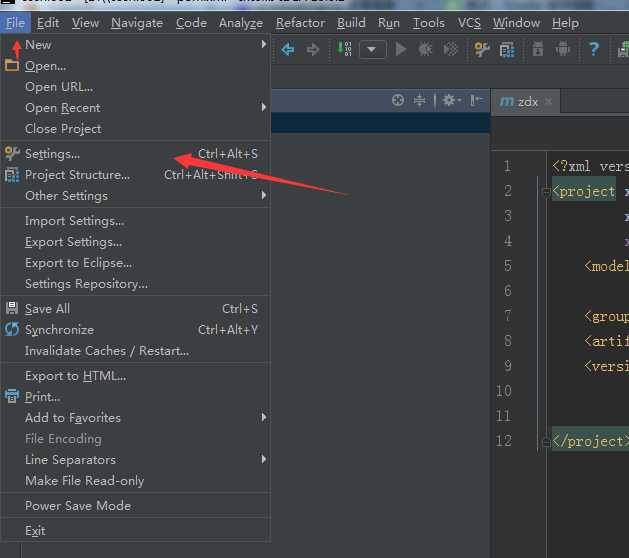Image resolution: width=629 pixels, height=558 pixels.
Task: Expand the Other Settings submenu
Action: pyautogui.click(x=135, y=196)
